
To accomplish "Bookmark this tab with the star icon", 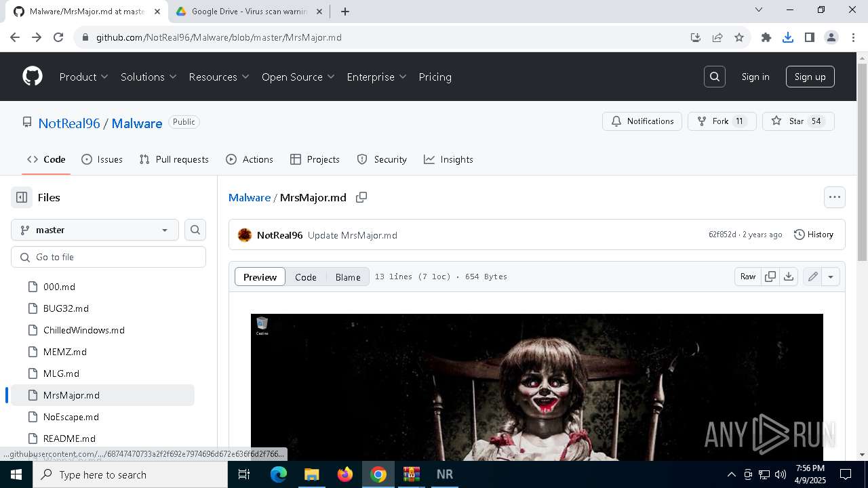I will click(x=739, y=37).
